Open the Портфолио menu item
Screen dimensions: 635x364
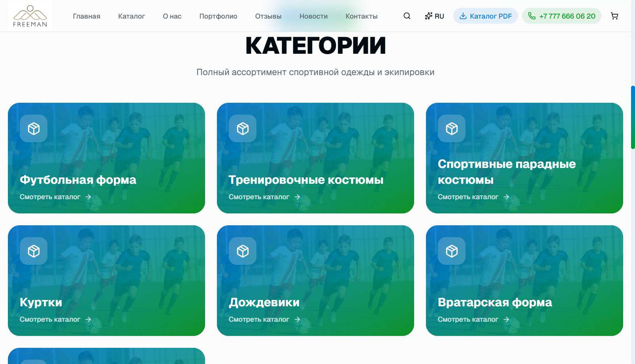218,16
